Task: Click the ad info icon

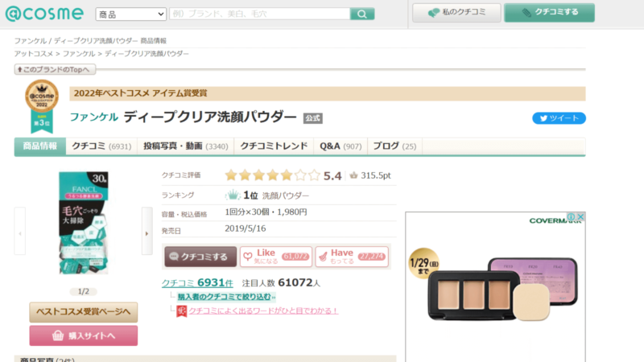Action: point(571,216)
